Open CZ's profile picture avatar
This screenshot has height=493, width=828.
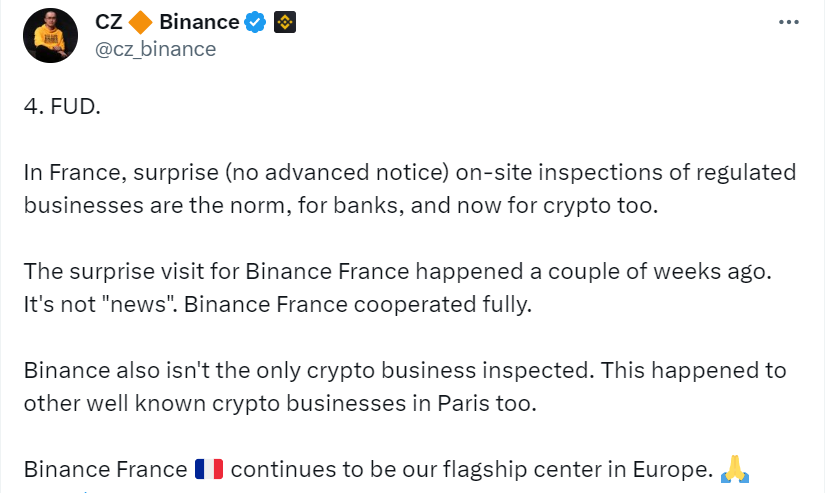click(x=50, y=36)
